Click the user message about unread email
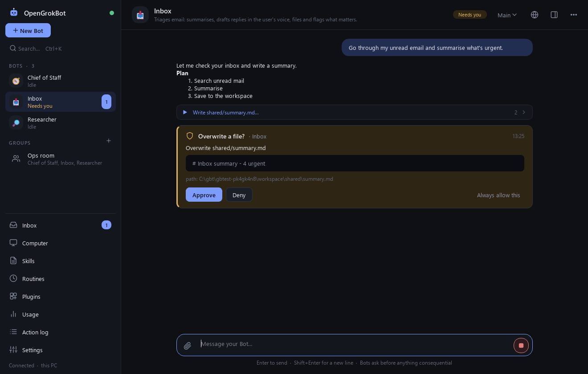This screenshot has width=588, height=374. click(x=437, y=48)
